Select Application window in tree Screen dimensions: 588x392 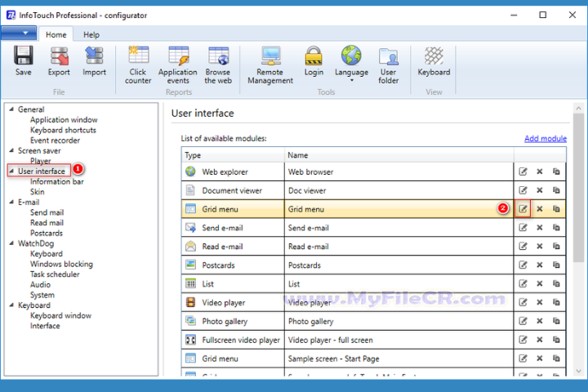coord(64,120)
